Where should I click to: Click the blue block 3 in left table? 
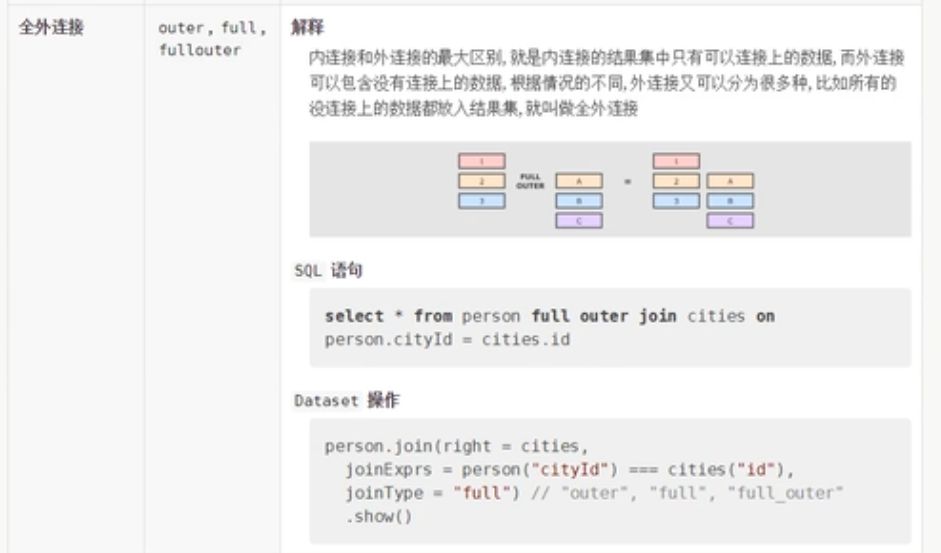tap(481, 200)
